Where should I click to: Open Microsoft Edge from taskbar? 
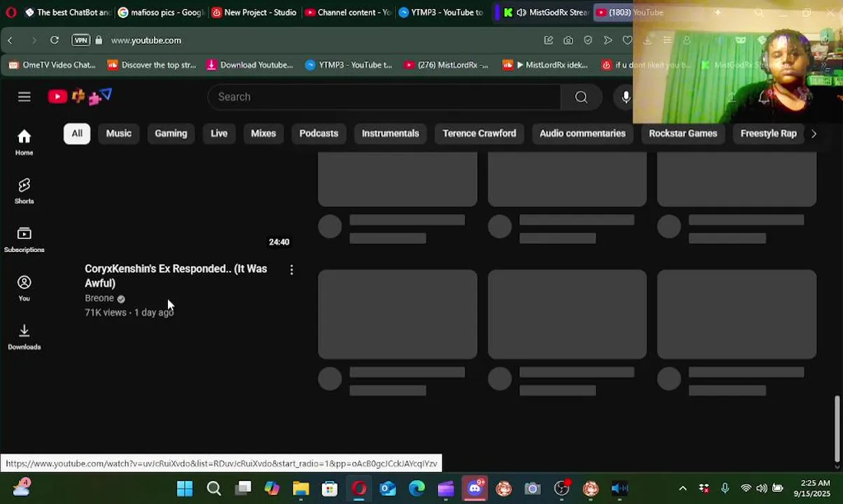point(417,489)
